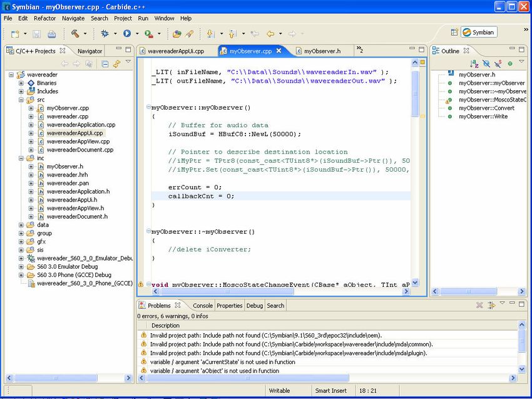Toggle Link with Editor in Projects panel
The image size is (532, 399).
click(116, 63)
